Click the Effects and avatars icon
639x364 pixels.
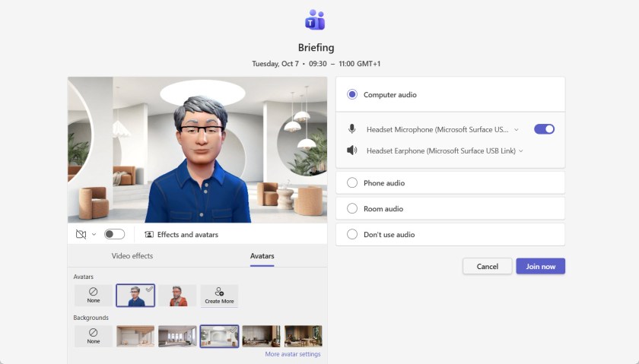pyautogui.click(x=149, y=235)
